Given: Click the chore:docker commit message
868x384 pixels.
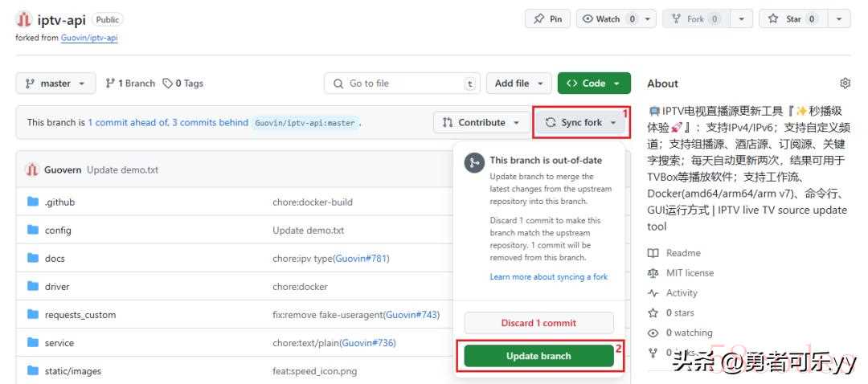Looking at the screenshot, I should click(300, 287).
